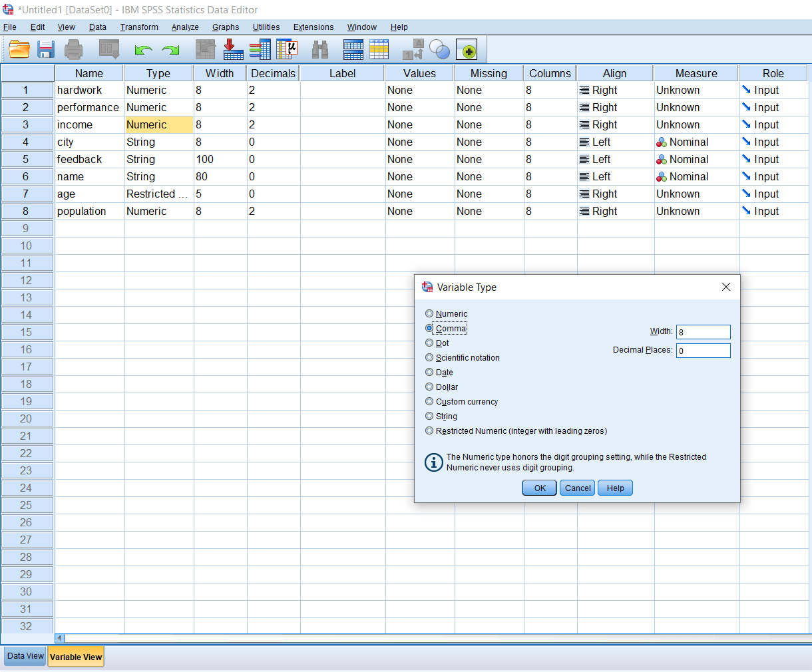Select row header 4
The width and height of the screenshot is (812, 672).
(27, 142)
